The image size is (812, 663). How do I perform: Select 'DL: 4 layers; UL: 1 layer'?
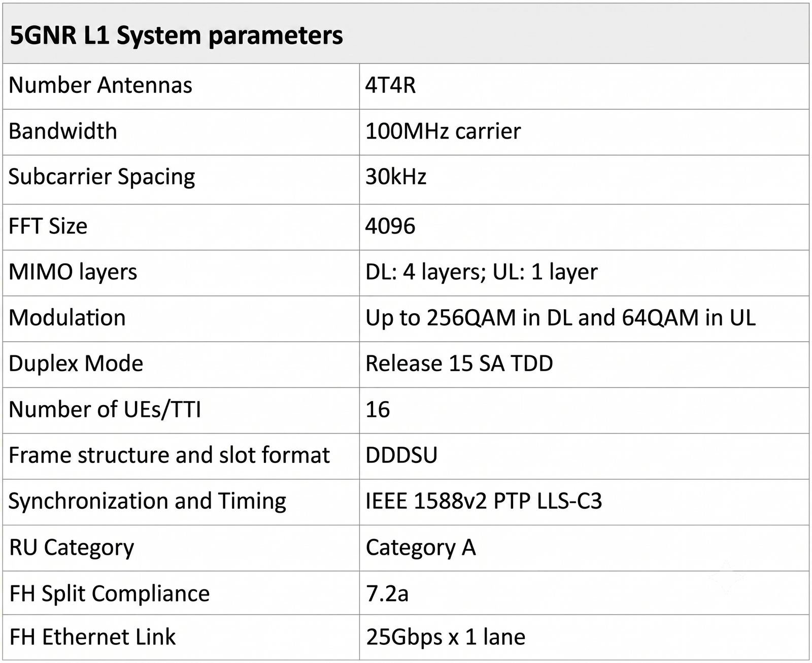[482, 273]
